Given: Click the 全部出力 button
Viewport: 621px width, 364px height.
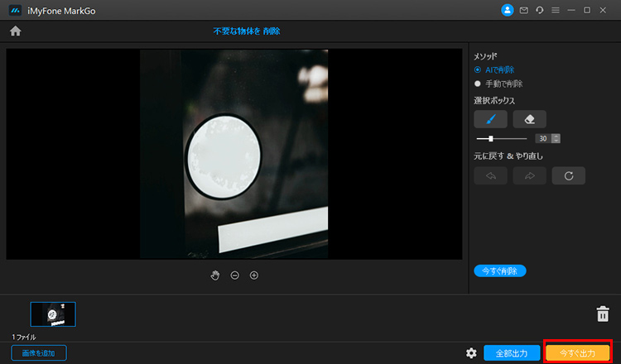Looking at the screenshot, I should coord(511,353).
